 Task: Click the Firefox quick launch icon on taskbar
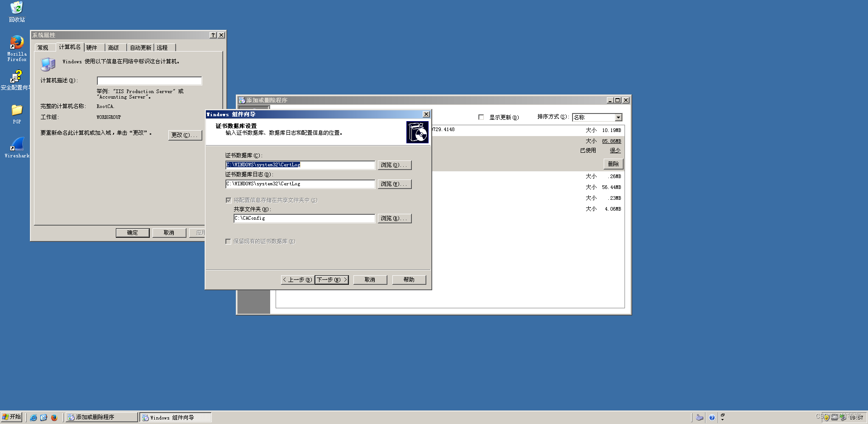[x=54, y=417]
